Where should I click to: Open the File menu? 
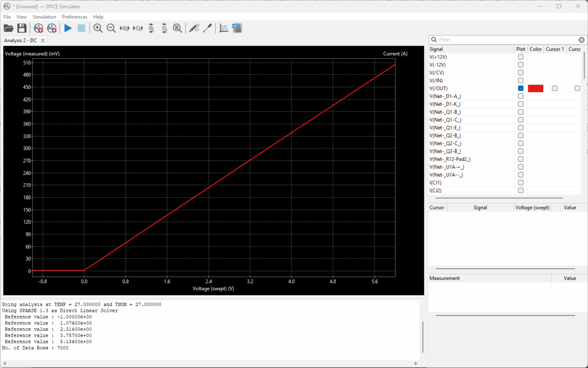point(7,17)
